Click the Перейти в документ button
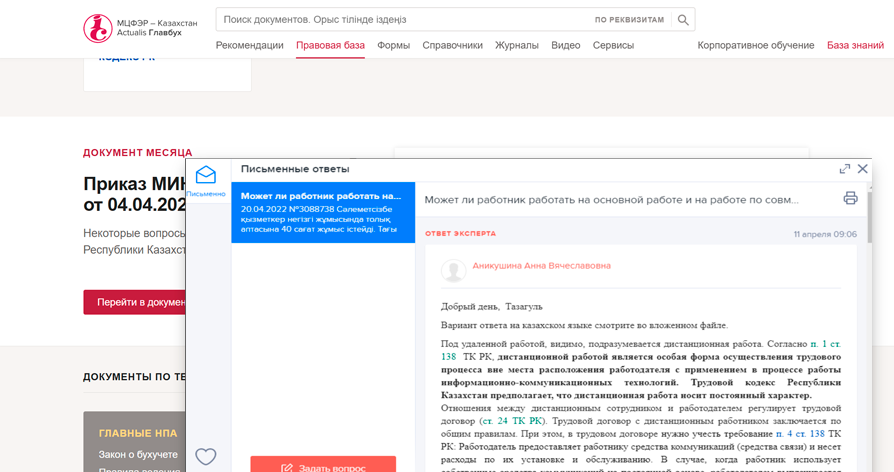Viewport: 894px width, 472px height. click(135, 302)
